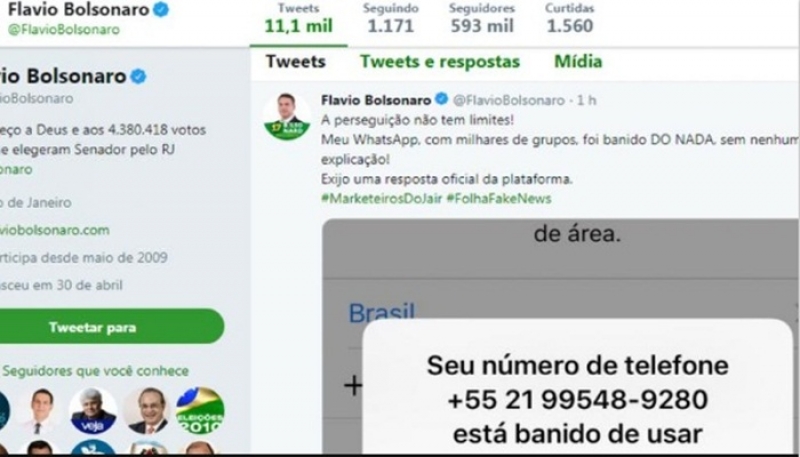Screen dimensions: 800x457
Task: Open the follower avatar with the 'veja' label
Action: (x=93, y=411)
